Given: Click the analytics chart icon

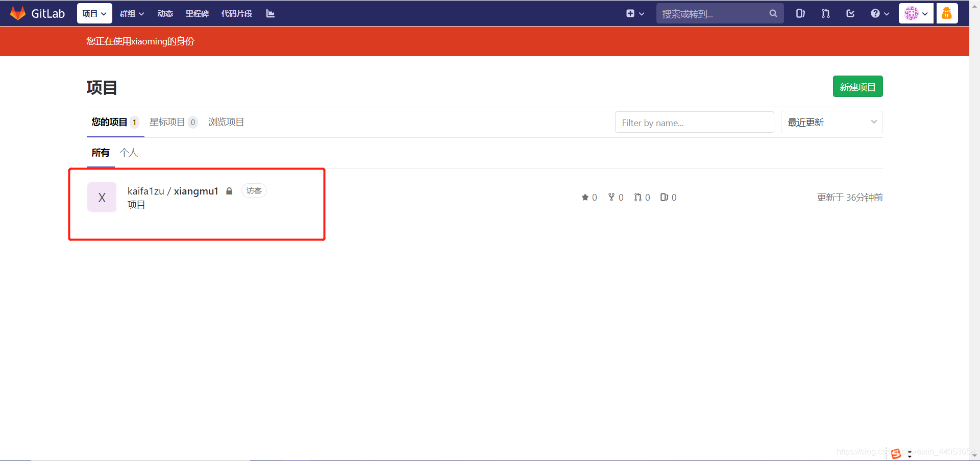Looking at the screenshot, I should (x=271, y=13).
